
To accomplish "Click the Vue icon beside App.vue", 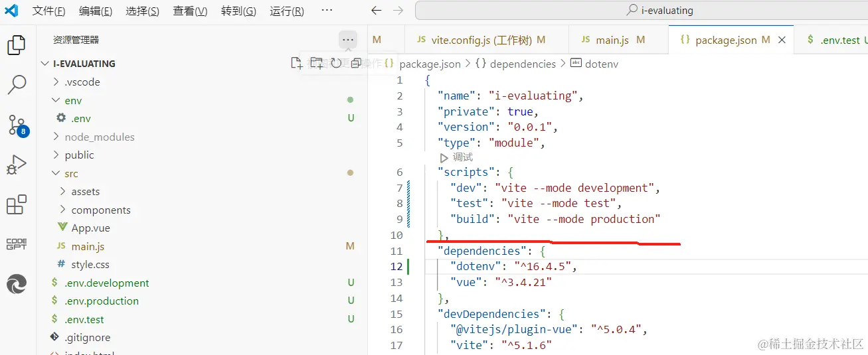I will pos(62,227).
